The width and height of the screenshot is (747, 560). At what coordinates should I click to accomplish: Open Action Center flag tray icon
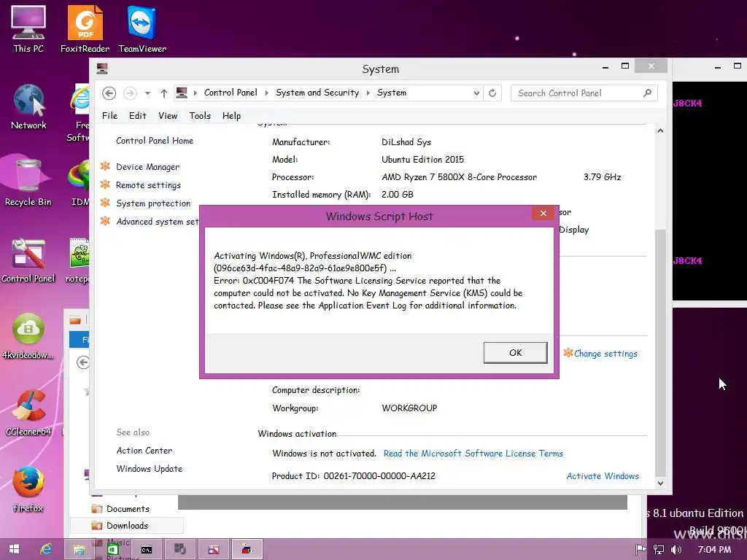[x=640, y=550]
